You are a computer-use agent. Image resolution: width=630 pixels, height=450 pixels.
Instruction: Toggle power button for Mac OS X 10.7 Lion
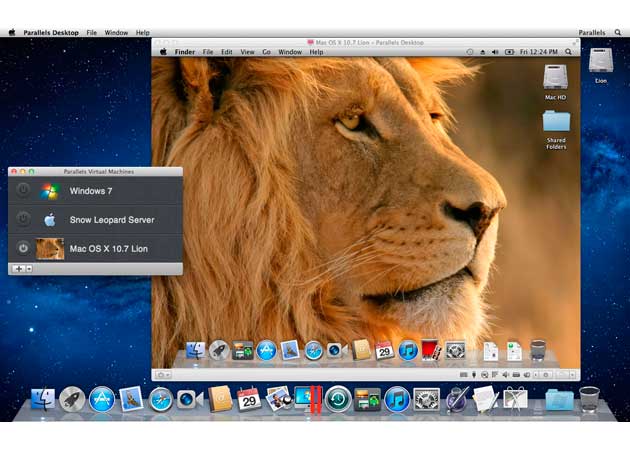tap(22, 247)
